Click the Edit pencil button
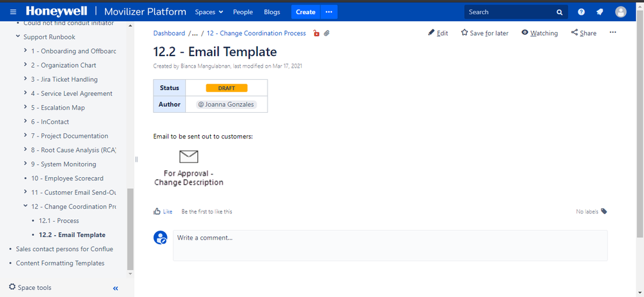The height and width of the screenshot is (297, 644). (x=438, y=34)
